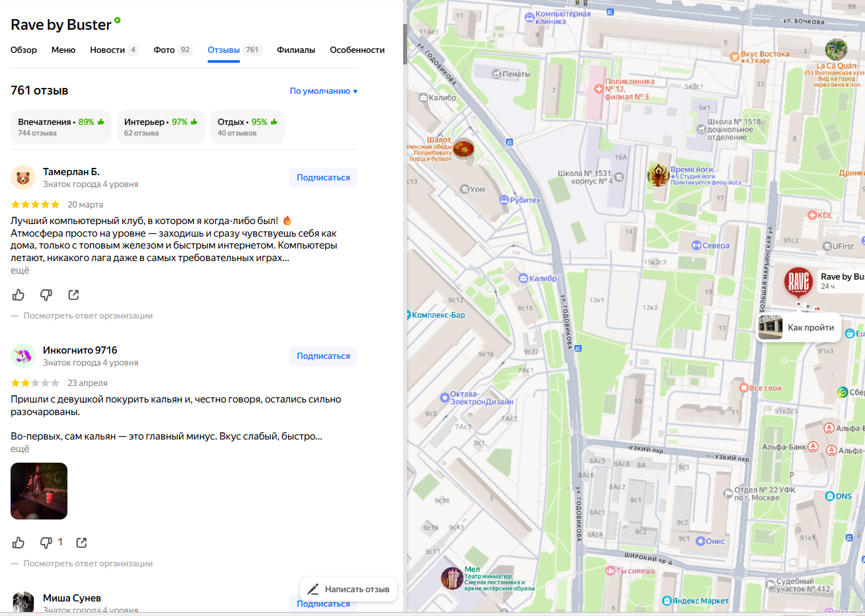The height and width of the screenshot is (616, 865).
Task: Open the Яндекс Маркет map icon
Action: [667, 601]
